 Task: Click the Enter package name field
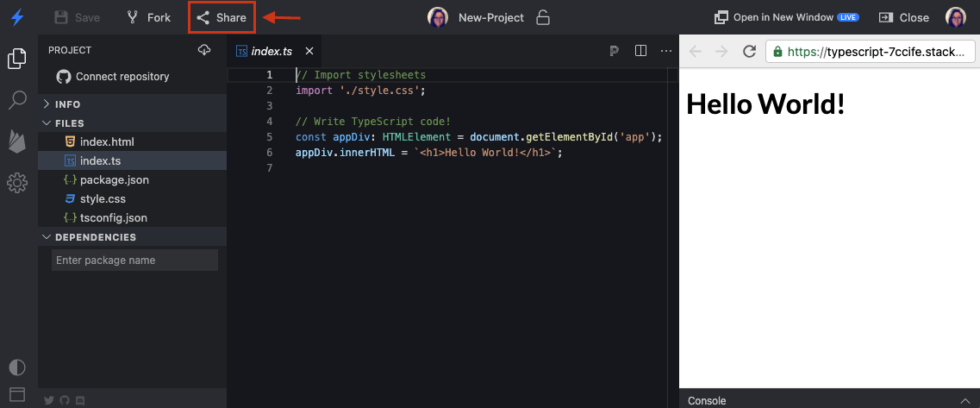(x=134, y=260)
